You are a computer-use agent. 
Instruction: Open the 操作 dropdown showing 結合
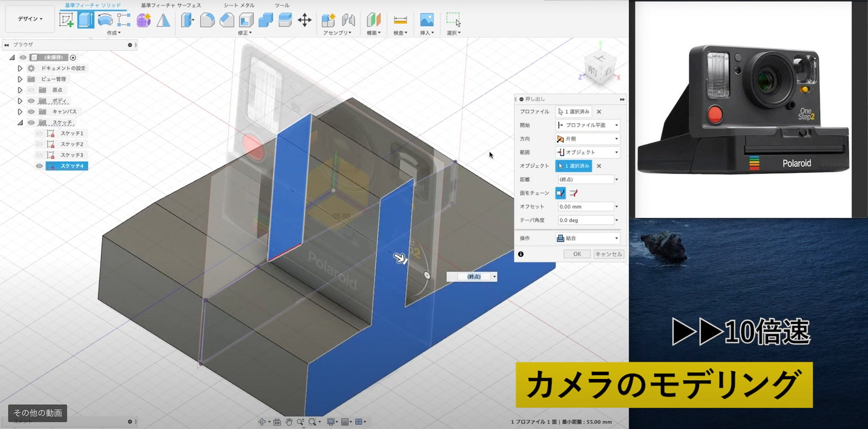[588, 239]
